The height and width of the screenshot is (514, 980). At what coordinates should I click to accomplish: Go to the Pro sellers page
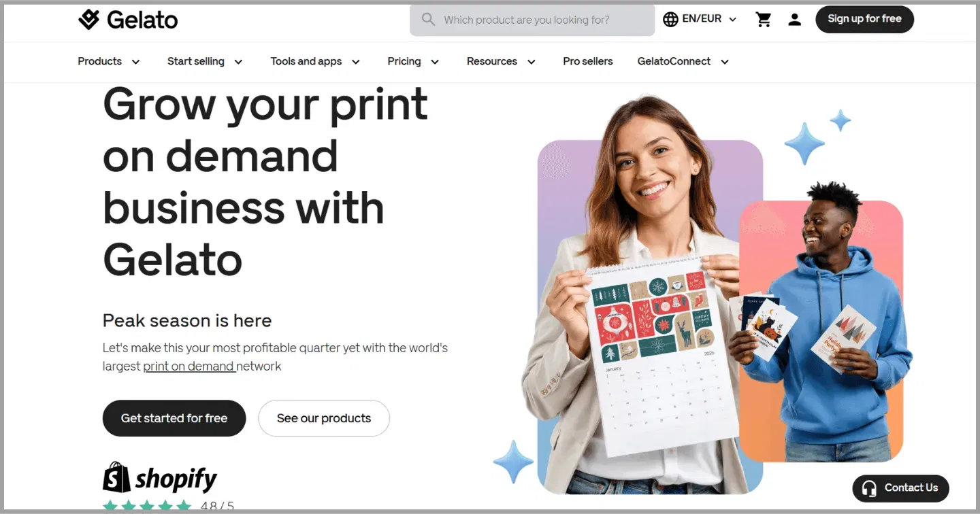(588, 61)
